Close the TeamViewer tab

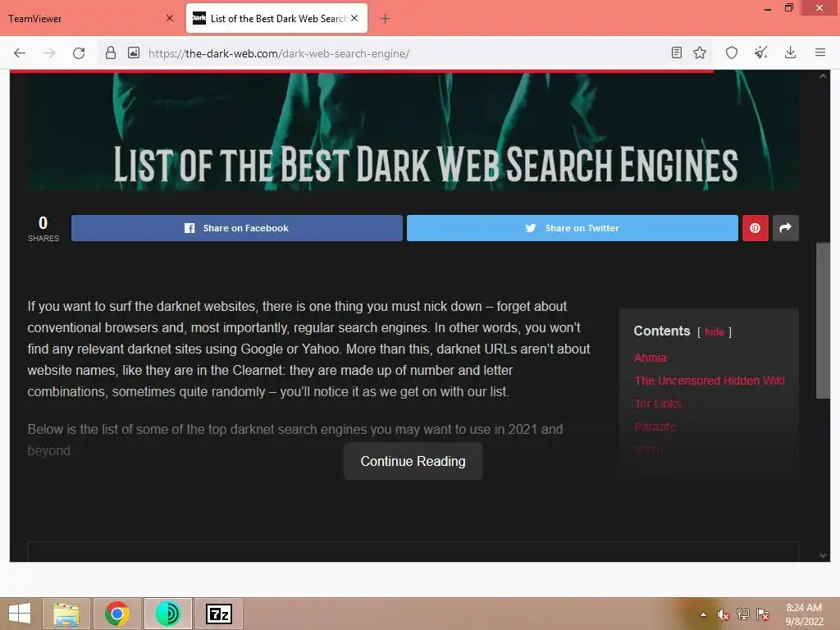(170, 18)
